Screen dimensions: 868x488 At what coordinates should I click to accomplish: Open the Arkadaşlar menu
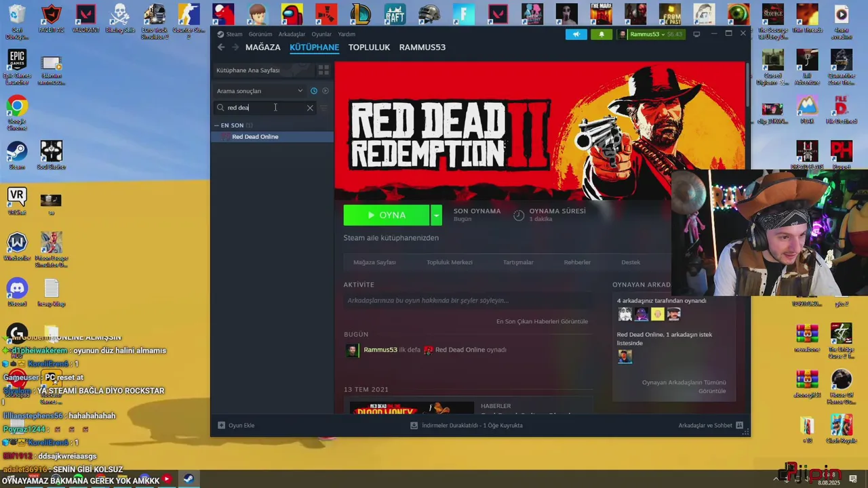coord(292,34)
